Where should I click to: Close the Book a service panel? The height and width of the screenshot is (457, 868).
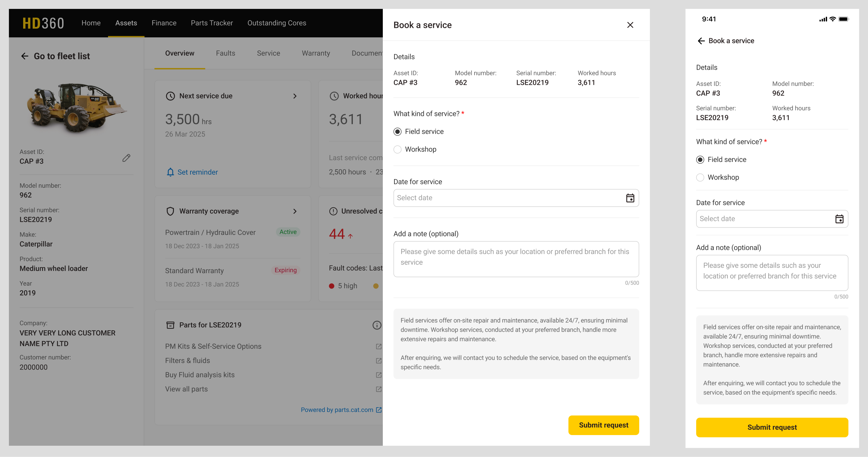pyautogui.click(x=630, y=25)
